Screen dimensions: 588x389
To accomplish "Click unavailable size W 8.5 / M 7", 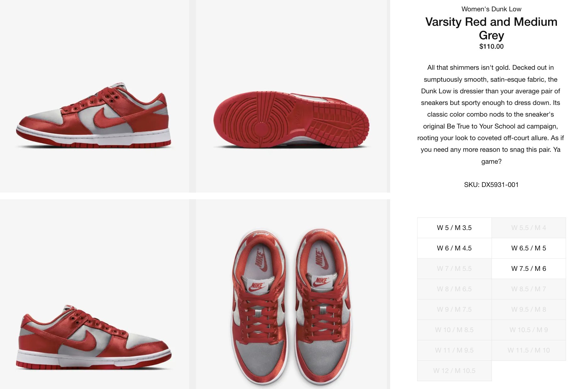I will 529,289.
